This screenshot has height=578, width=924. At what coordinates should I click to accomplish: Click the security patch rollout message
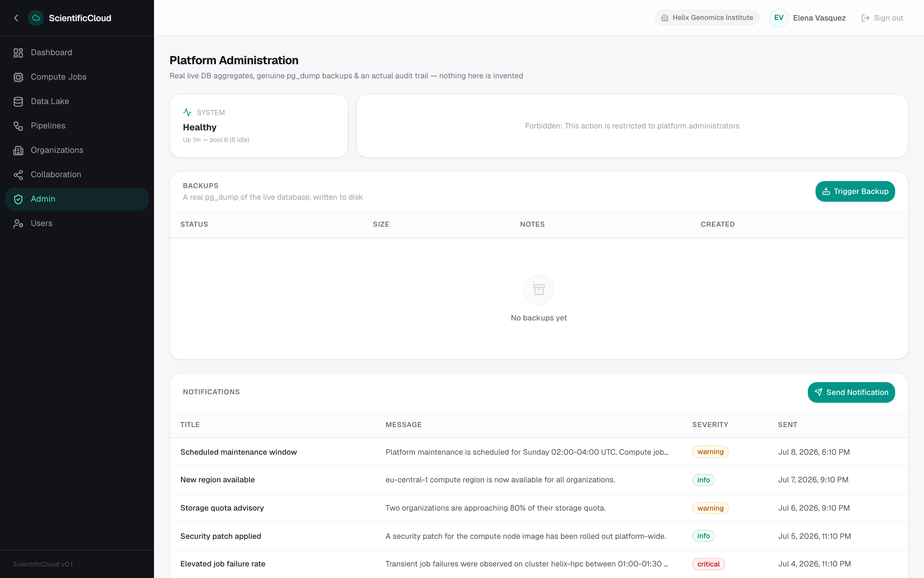point(526,536)
